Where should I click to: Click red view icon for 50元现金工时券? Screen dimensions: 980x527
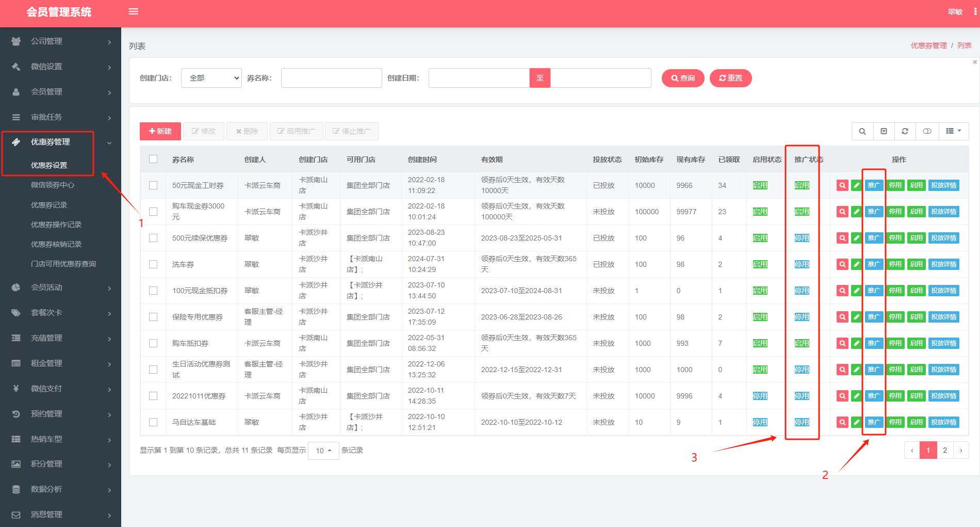click(x=842, y=185)
